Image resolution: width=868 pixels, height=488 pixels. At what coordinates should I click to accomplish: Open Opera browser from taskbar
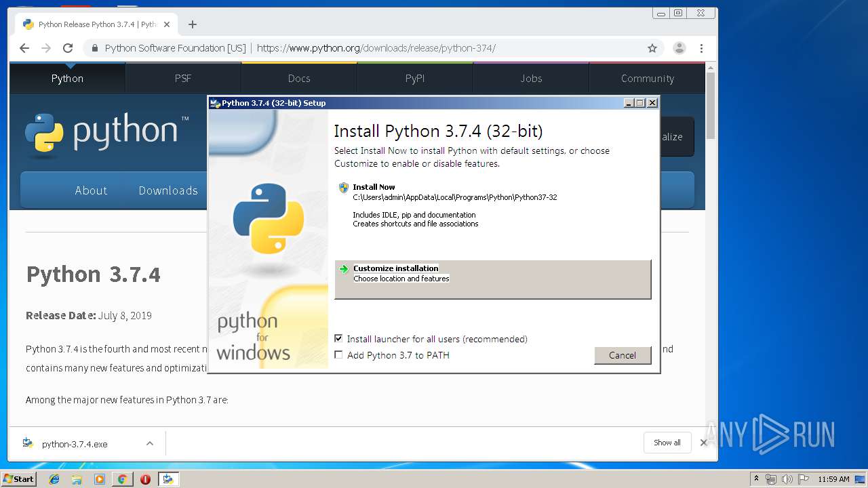click(145, 479)
